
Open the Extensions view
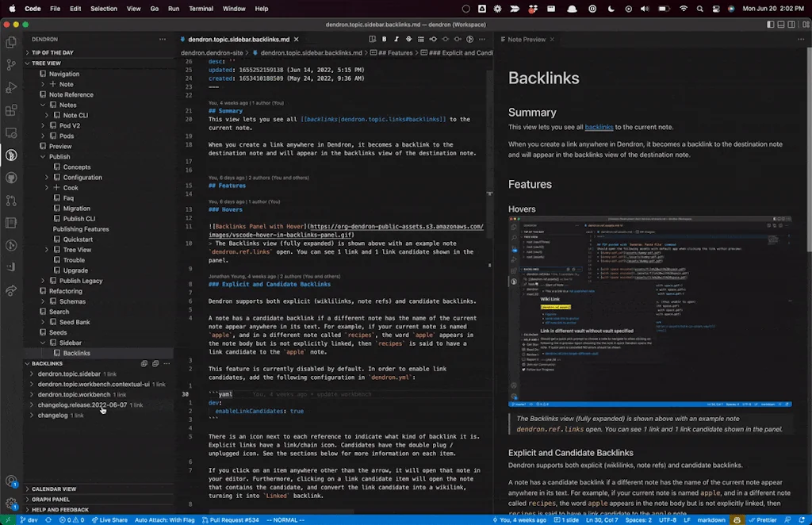[x=11, y=110]
